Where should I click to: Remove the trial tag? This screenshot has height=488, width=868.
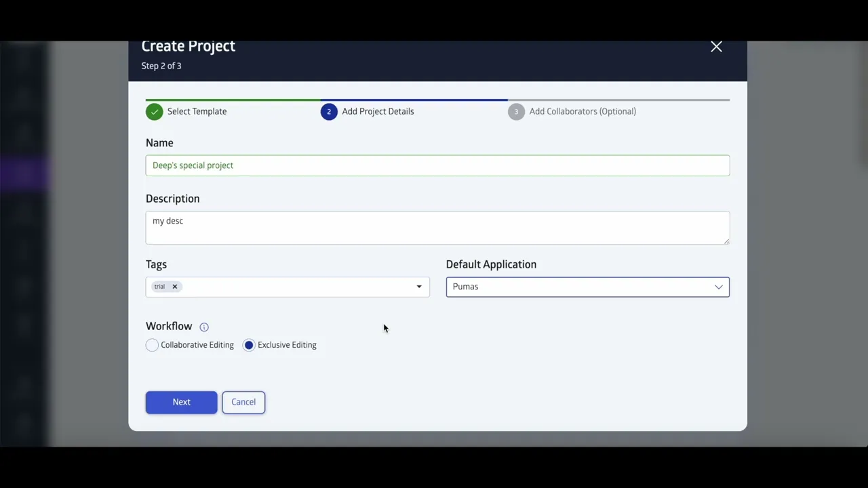pyautogui.click(x=174, y=287)
